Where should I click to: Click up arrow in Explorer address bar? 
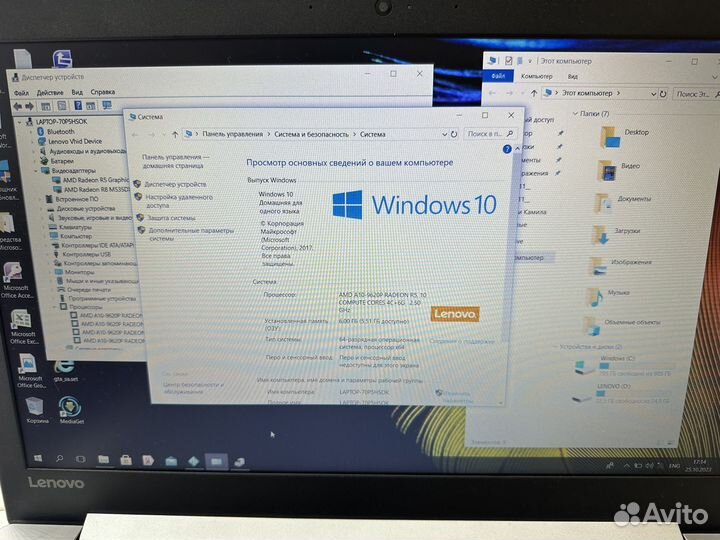tap(534, 93)
